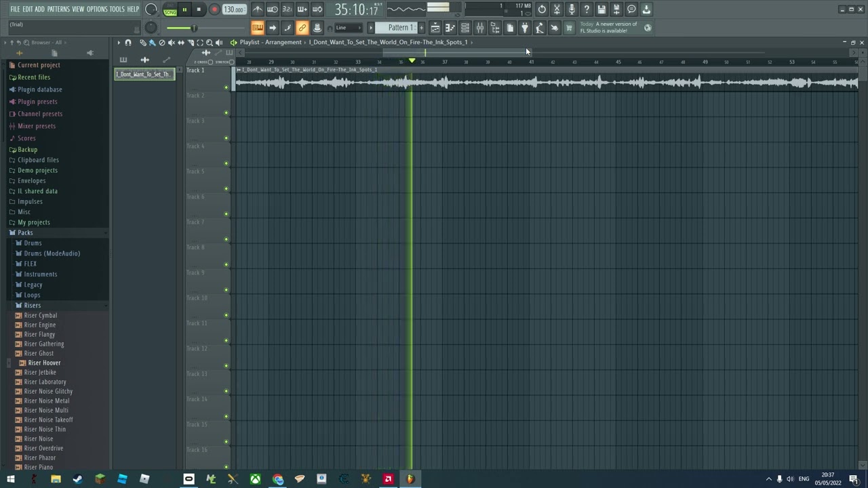868x488 pixels.
Task: Select the playlist select tool
Action: [199, 42]
